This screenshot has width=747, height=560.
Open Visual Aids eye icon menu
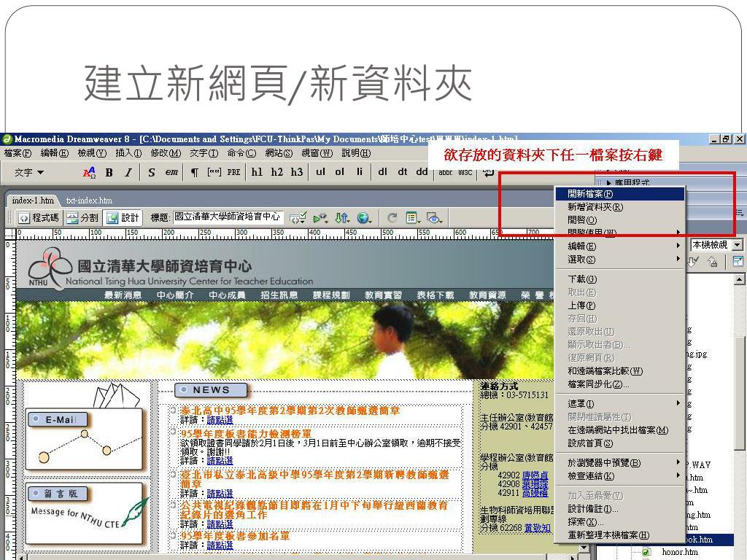pos(434,218)
